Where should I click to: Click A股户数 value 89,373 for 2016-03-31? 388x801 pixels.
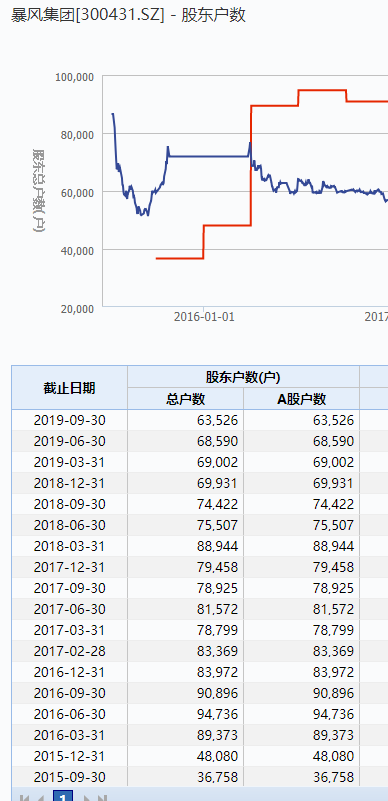(333, 735)
